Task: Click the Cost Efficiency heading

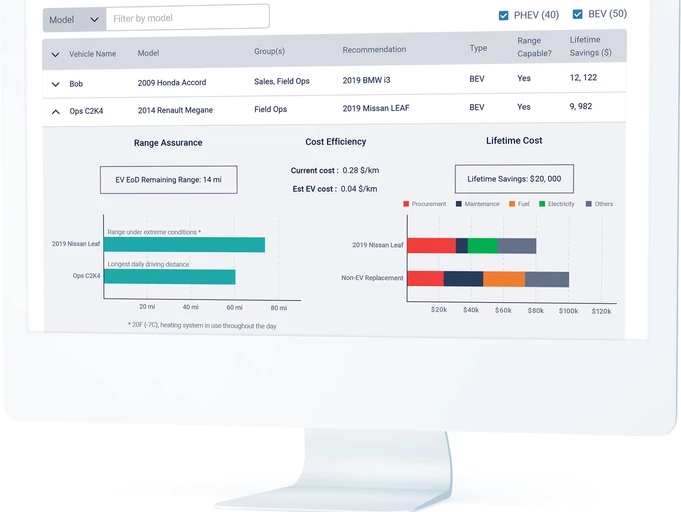Action: [336, 142]
